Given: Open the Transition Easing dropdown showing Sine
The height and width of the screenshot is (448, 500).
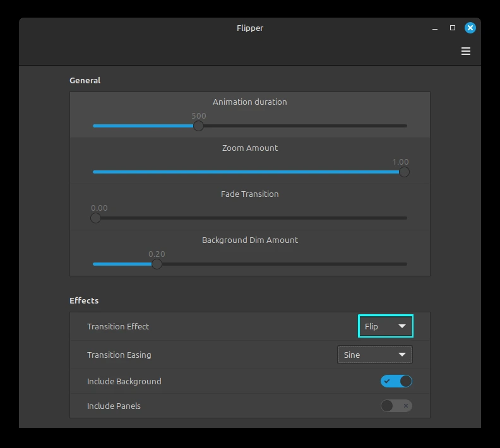Looking at the screenshot, I should pyautogui.click(x=374, y=355).
